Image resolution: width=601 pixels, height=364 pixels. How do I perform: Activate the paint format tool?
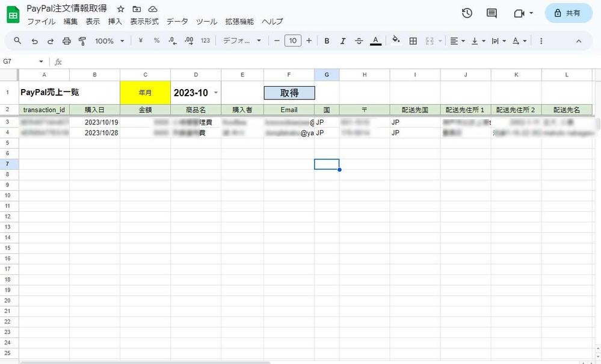[82, 41]
